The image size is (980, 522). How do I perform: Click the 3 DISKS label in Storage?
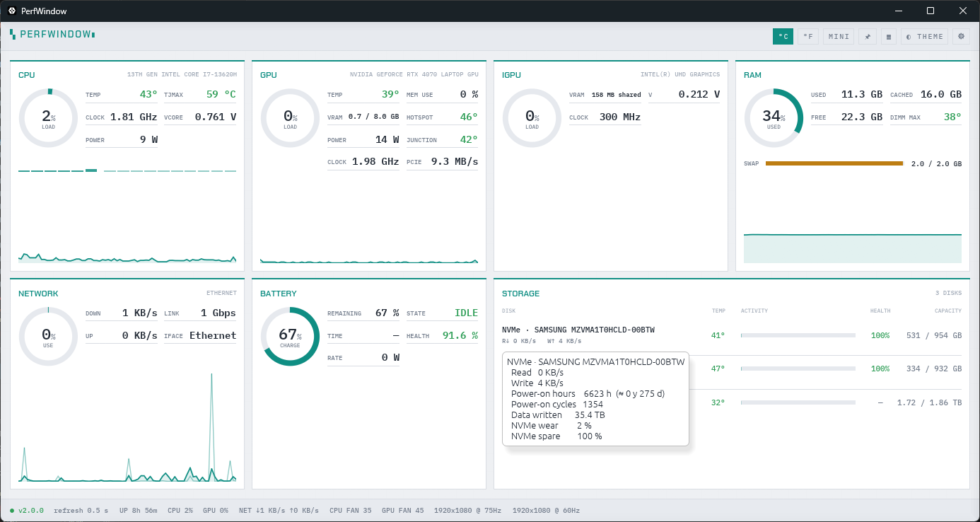tap(948, 293)
